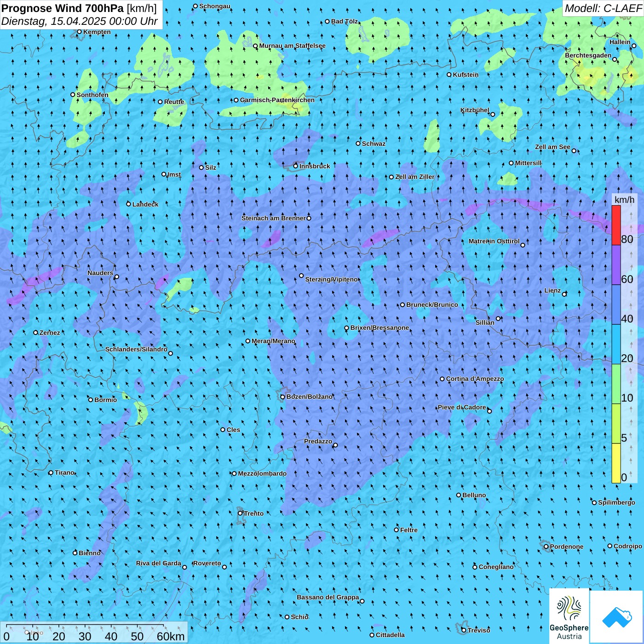Click the Murnau am Staffelsee label
This screenshot has width=644, height=644.
point(292,46)
